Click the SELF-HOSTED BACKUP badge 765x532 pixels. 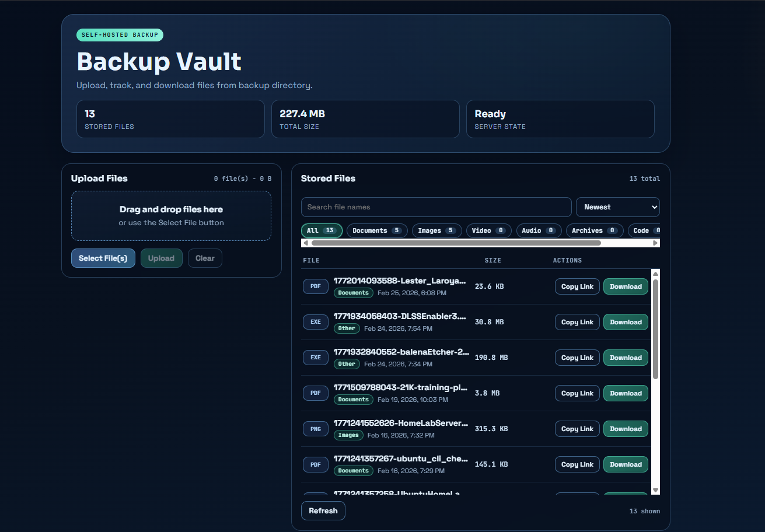click(120, 34)
